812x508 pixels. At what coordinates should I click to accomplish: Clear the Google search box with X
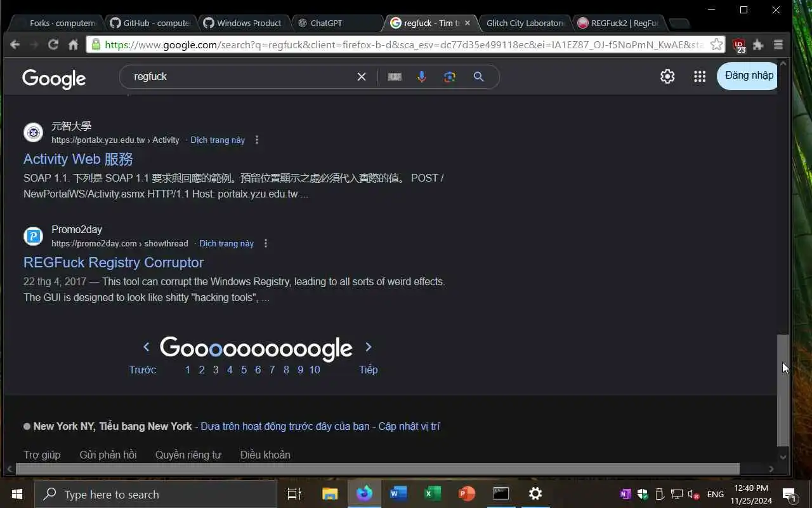click(x=362, y=77)
